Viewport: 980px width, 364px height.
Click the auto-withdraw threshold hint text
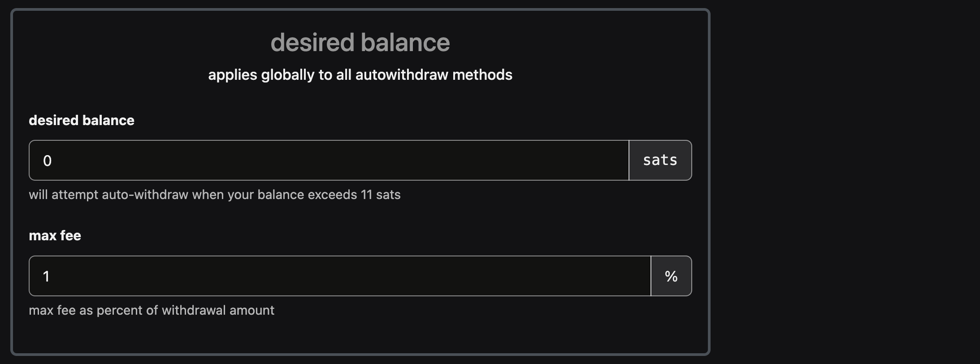[214, 195]
